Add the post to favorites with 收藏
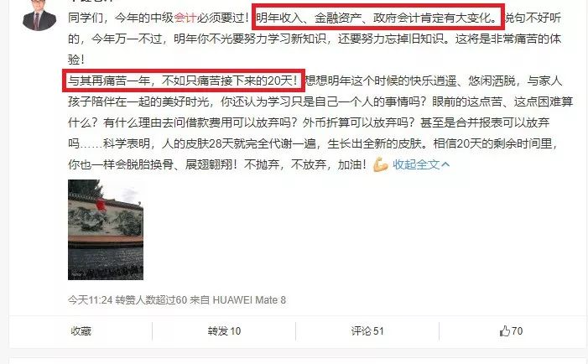Screen dimensions: 588x364 tap(81, 331)
